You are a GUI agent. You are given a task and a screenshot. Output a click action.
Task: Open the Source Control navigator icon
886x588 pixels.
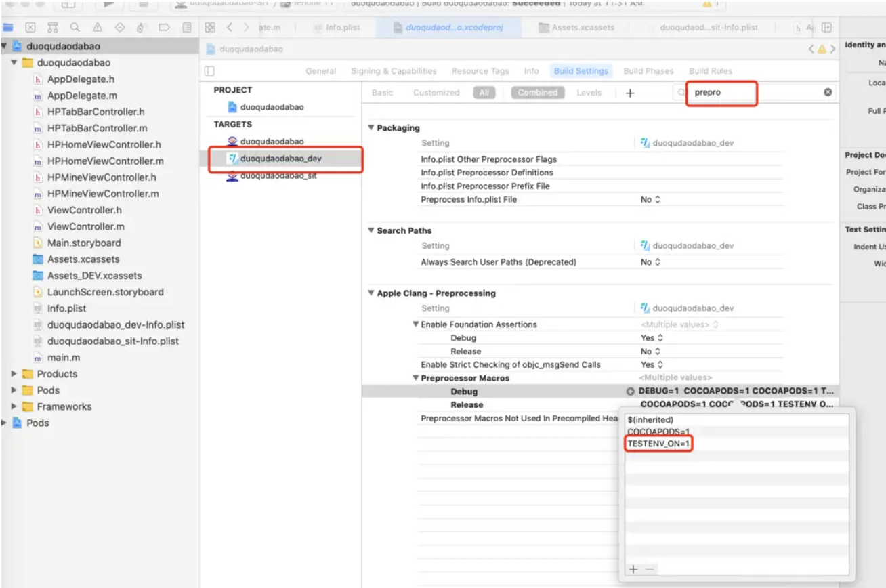click(x=30, y=28)
